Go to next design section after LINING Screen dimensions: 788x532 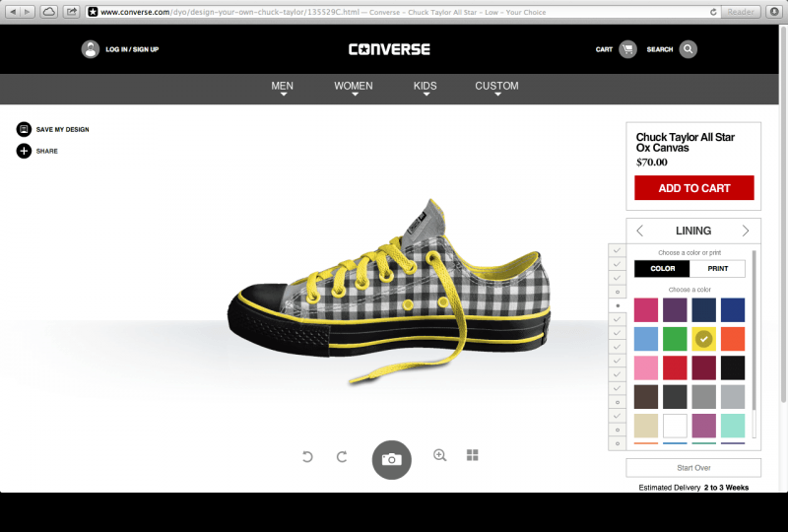(746, 231)
